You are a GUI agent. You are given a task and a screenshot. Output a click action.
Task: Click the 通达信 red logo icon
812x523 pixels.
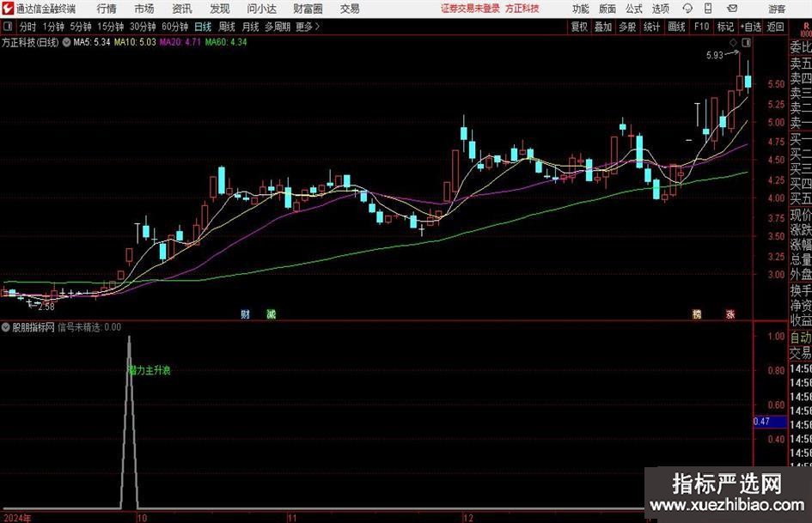coord(8,9)
